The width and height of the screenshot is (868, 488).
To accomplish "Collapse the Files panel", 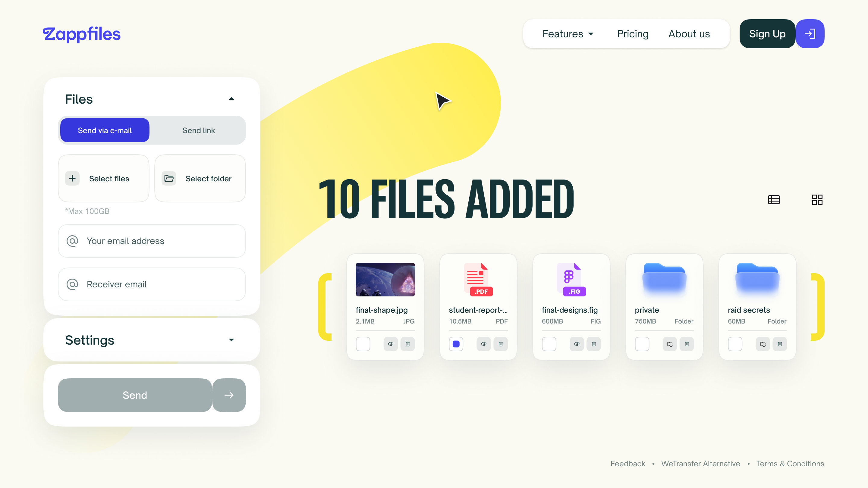I will 231,99.
